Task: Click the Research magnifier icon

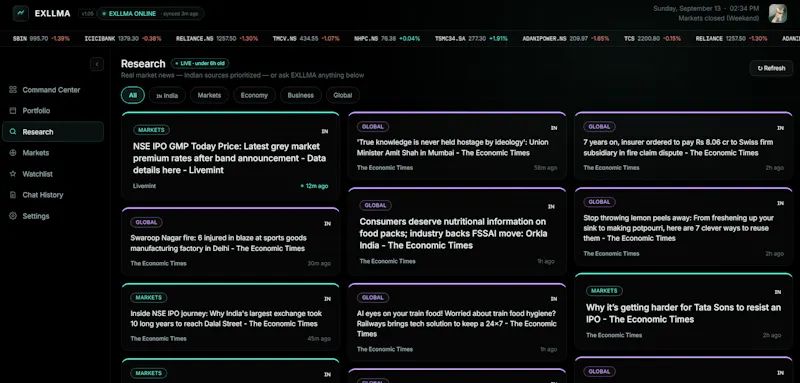Action: (x=13, y=132)
